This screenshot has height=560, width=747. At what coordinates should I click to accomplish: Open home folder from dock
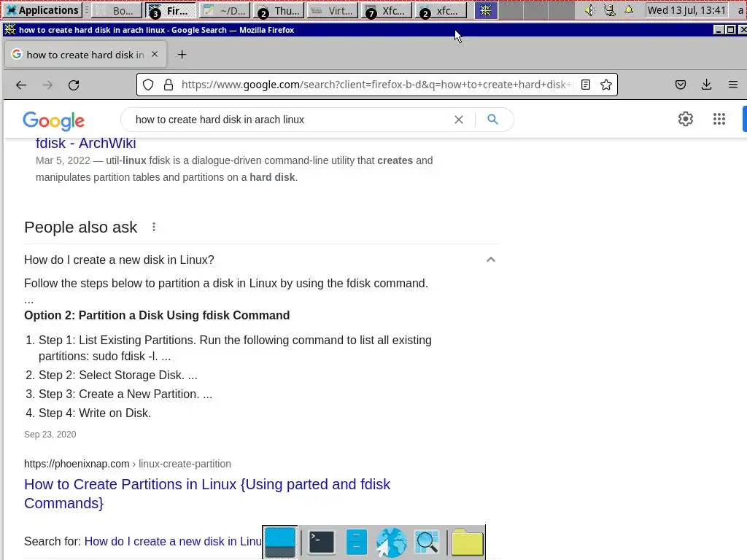coord(468,542)
